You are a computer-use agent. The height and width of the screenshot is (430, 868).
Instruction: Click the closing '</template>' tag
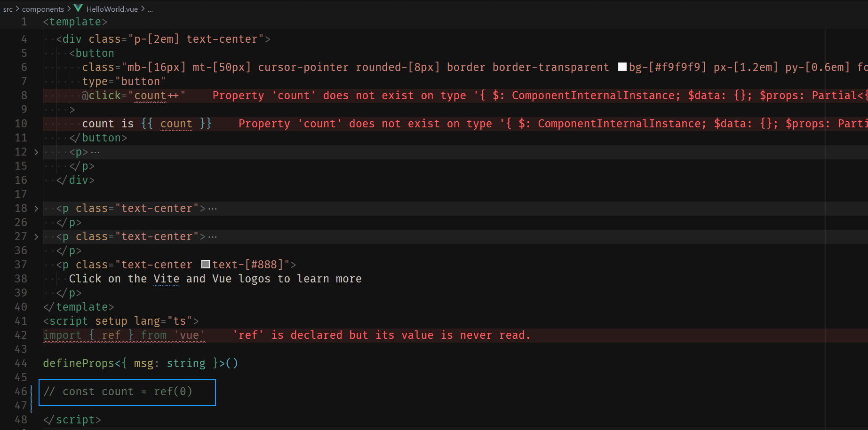click(x=79, y=307)
